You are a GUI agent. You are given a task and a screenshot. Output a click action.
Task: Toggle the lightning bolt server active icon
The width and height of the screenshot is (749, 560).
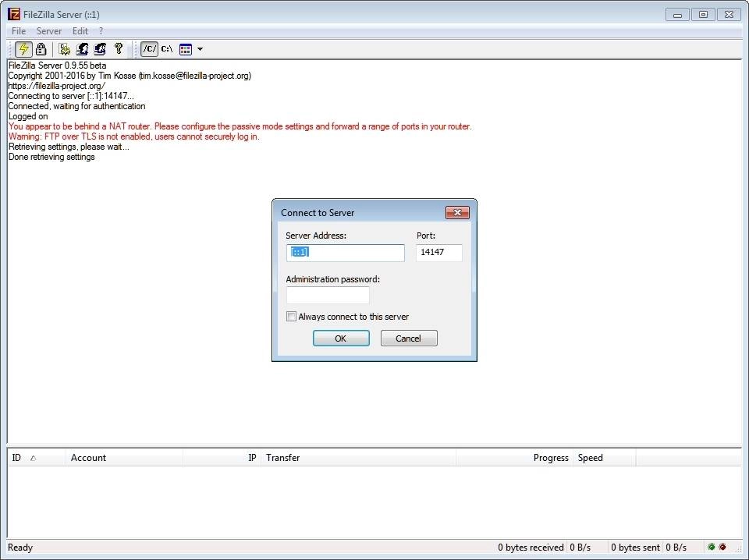click(x=23, y=48)
